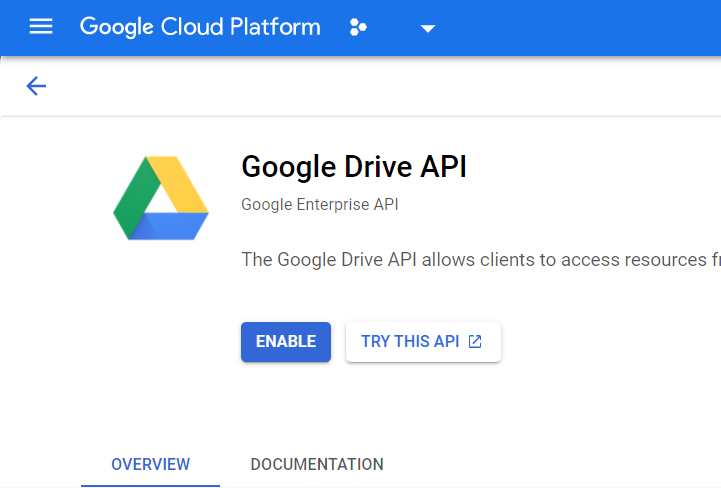
Task: Click the TRY THIS API button
Action: [423, 342]
